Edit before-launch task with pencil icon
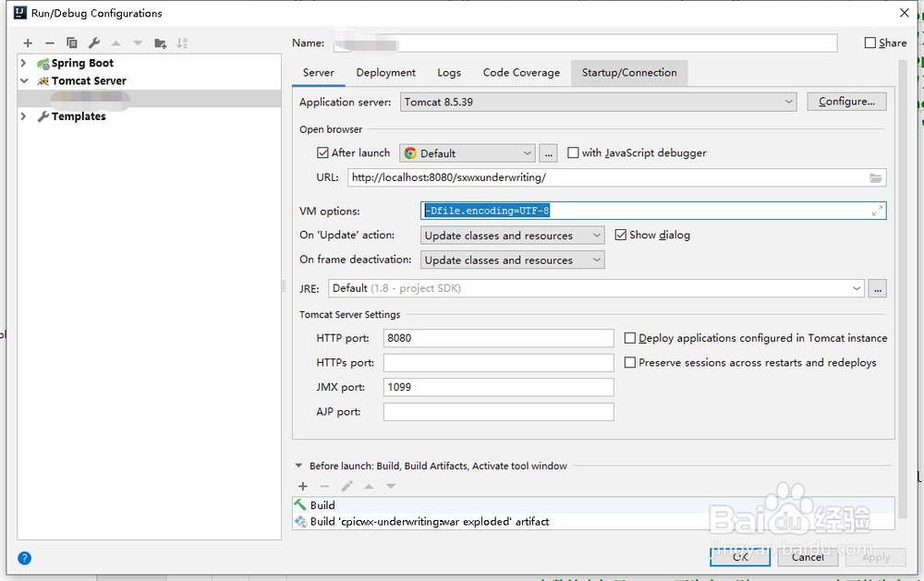Screen dimensions: 924x581 pyautogui.click(x=347, y=486)
